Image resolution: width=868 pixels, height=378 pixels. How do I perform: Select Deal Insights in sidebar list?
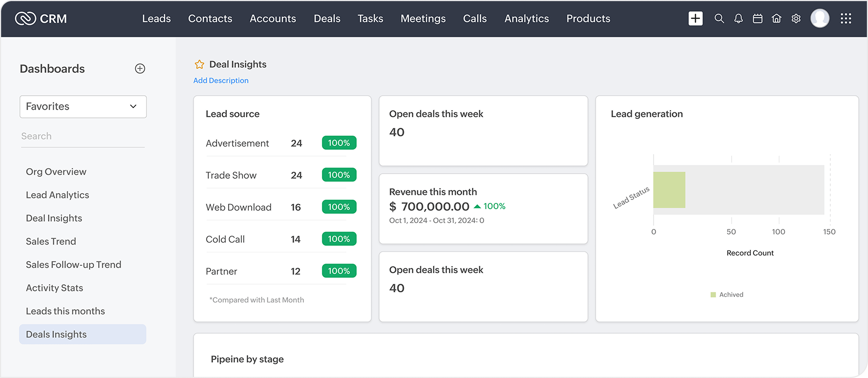pyautogui.click(x=54, y=218)
